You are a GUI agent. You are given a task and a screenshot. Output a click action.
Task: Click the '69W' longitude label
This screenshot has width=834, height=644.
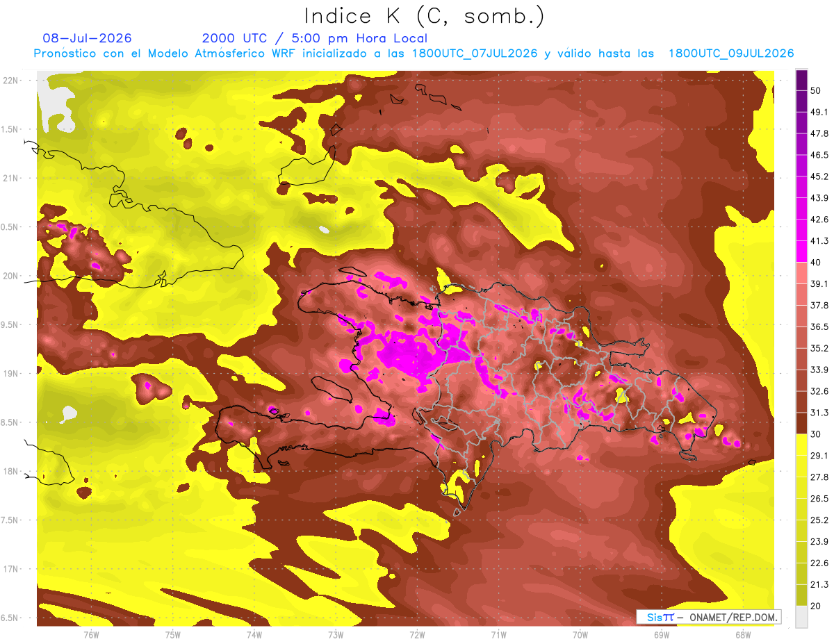(x=662, y=634)
